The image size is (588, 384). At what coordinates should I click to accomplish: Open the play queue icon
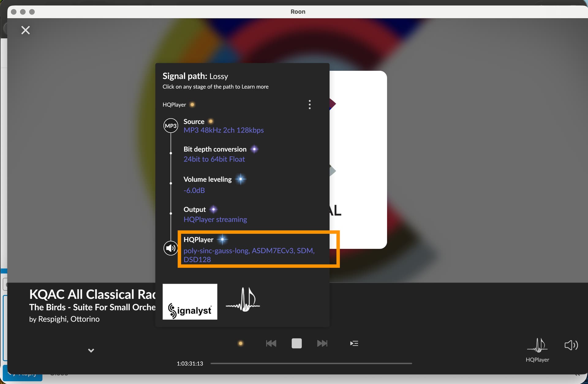[x=354, y=343]
